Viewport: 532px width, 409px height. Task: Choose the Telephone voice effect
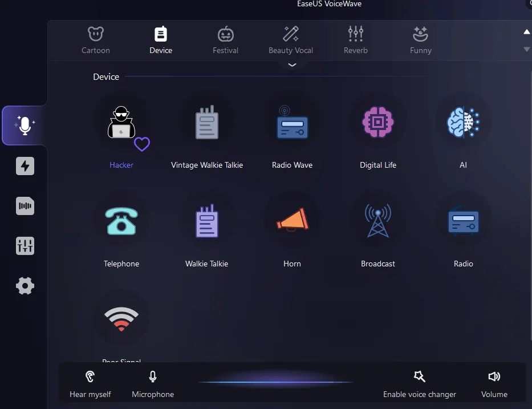coord(121,222)
